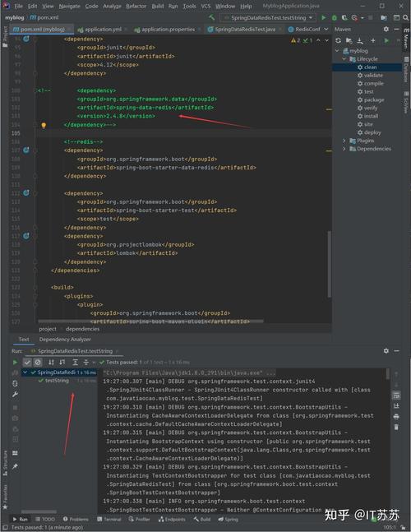Show the quick-fix light bulb
The height and width of the screenshot is (532, 411).
(44, 125)
